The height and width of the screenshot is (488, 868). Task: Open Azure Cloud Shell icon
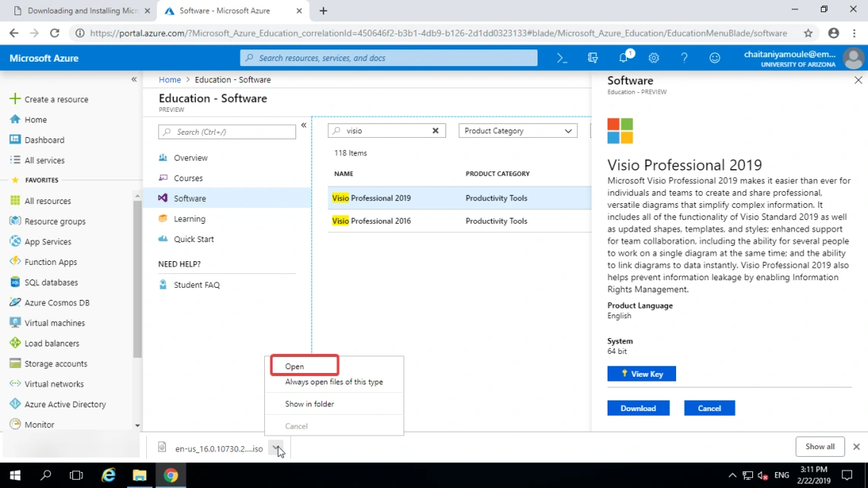[x=562, y=58]
